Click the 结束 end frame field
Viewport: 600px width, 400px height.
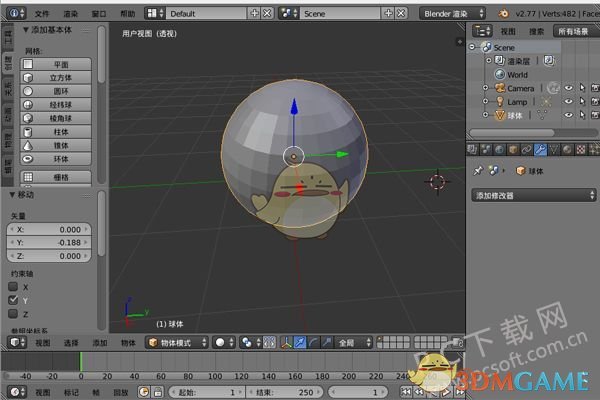pos(285,392)
